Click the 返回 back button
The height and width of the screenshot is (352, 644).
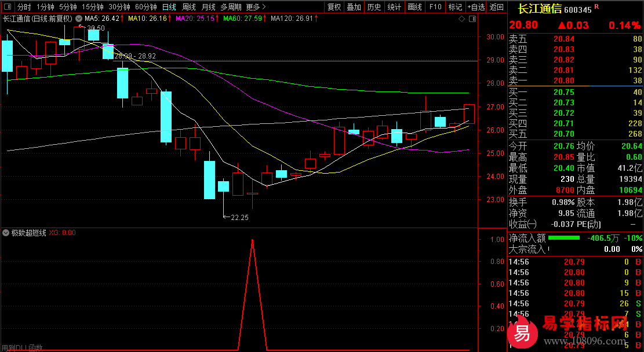point(497,7)
